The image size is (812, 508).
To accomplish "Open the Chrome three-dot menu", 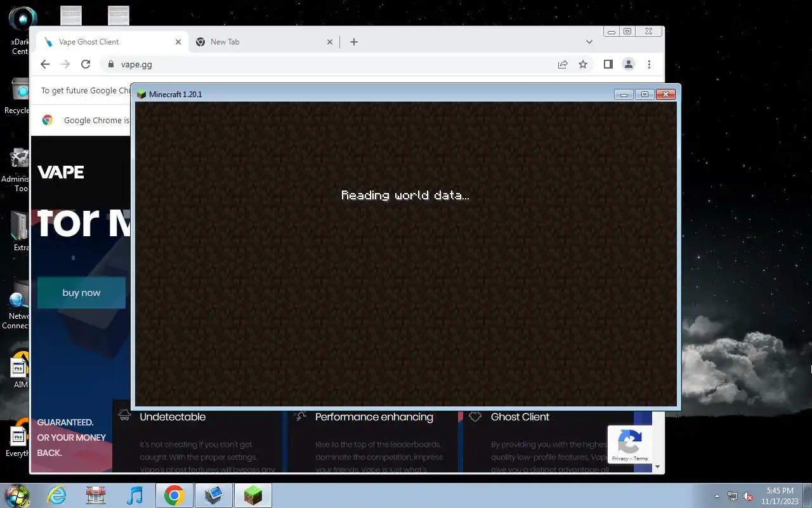I will [649, 64].
